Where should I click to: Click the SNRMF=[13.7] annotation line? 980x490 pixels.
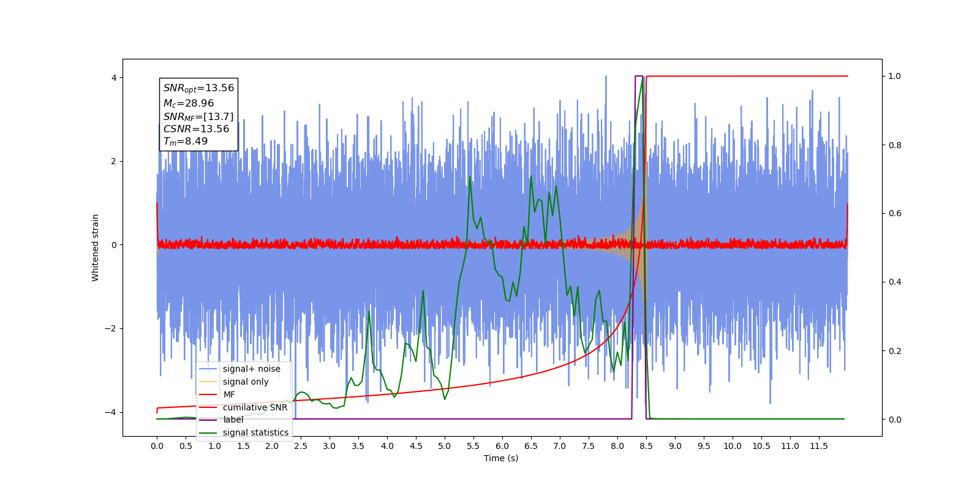click(x=198, y=116)
